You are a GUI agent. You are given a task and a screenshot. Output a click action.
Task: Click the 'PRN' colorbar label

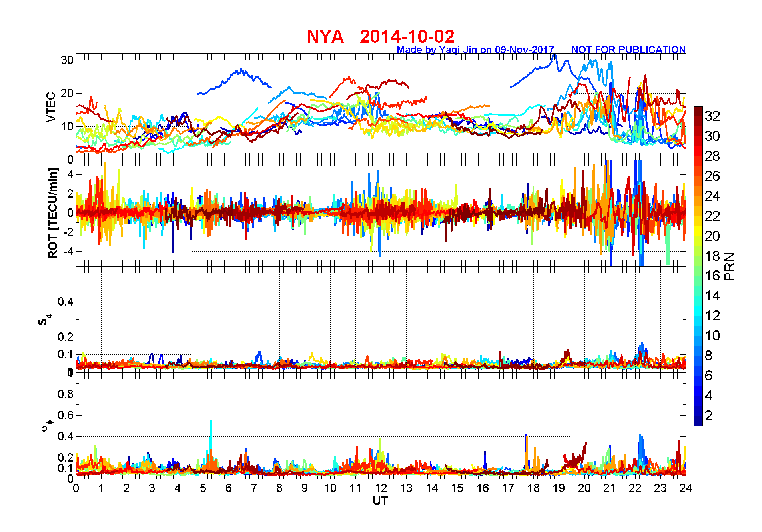[730, 266]
